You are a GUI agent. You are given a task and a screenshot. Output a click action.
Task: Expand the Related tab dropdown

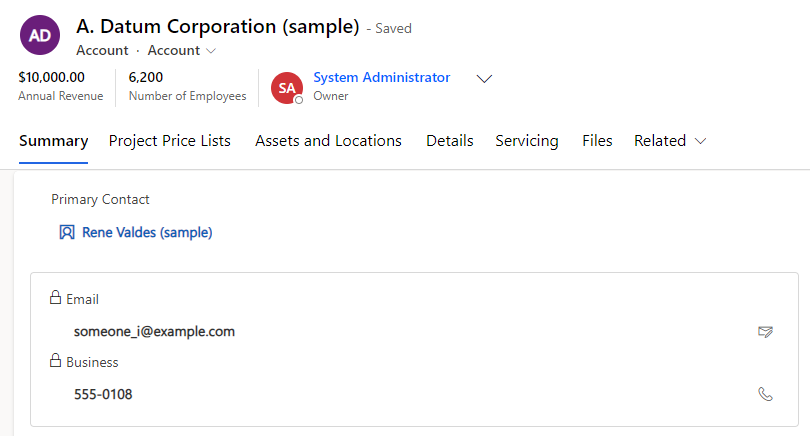click(x=670, y=141)
